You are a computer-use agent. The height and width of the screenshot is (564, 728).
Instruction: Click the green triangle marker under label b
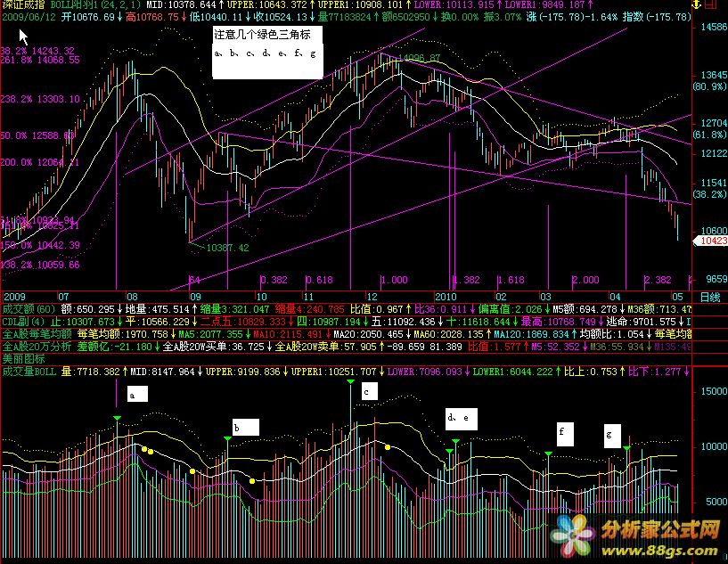click(x=228, y=439)
